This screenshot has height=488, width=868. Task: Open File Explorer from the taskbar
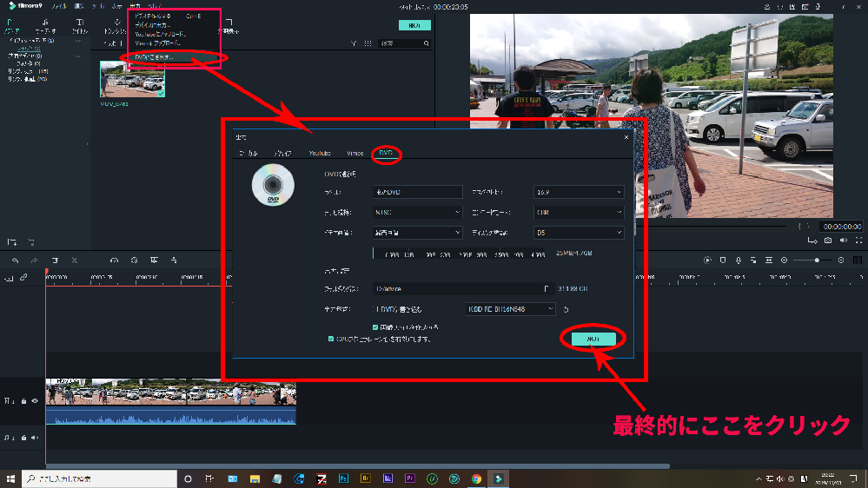255,478
